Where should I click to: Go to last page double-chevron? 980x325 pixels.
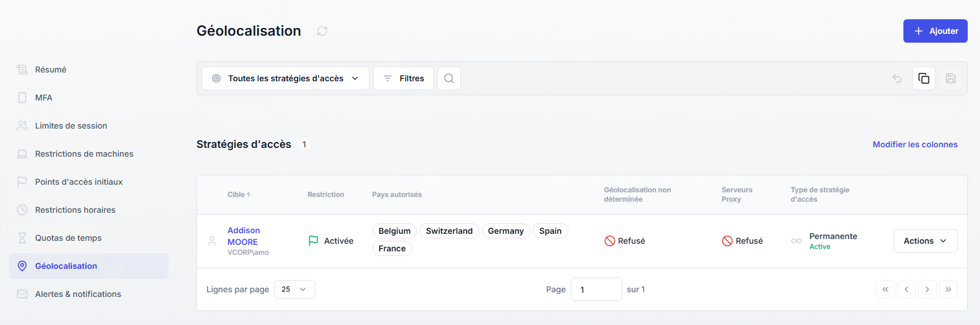[x=948, y=289]
